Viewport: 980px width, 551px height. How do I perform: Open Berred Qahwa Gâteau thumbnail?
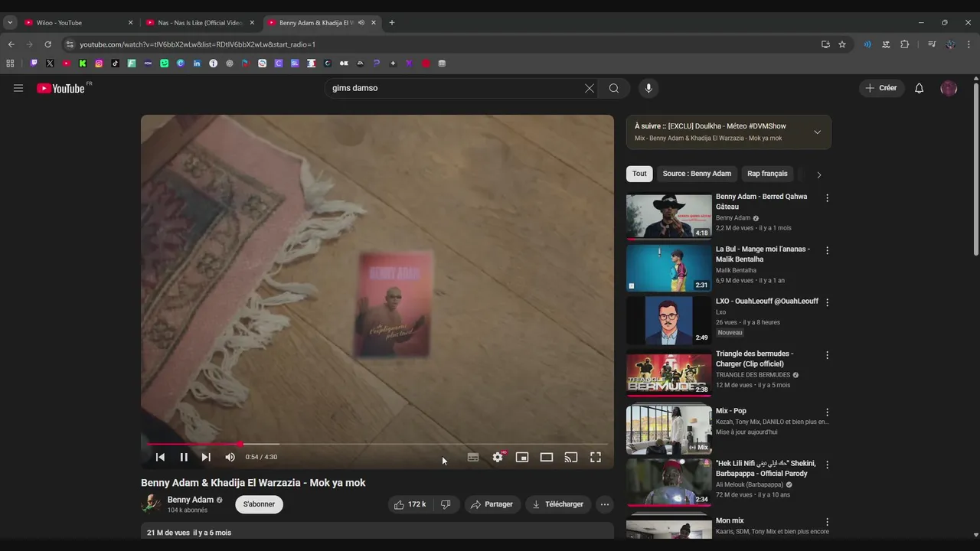(668, 216)
